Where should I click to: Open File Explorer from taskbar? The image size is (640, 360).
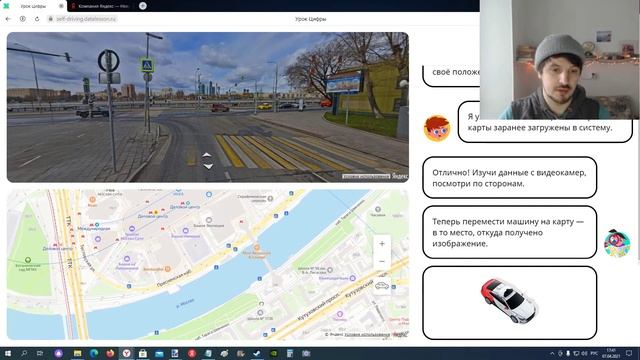click(x=78, y=353)
